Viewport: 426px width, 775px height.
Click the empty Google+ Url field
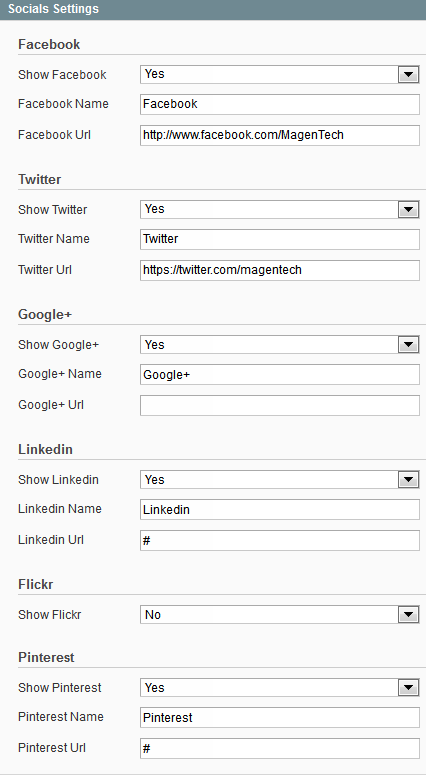coord(280,405)
